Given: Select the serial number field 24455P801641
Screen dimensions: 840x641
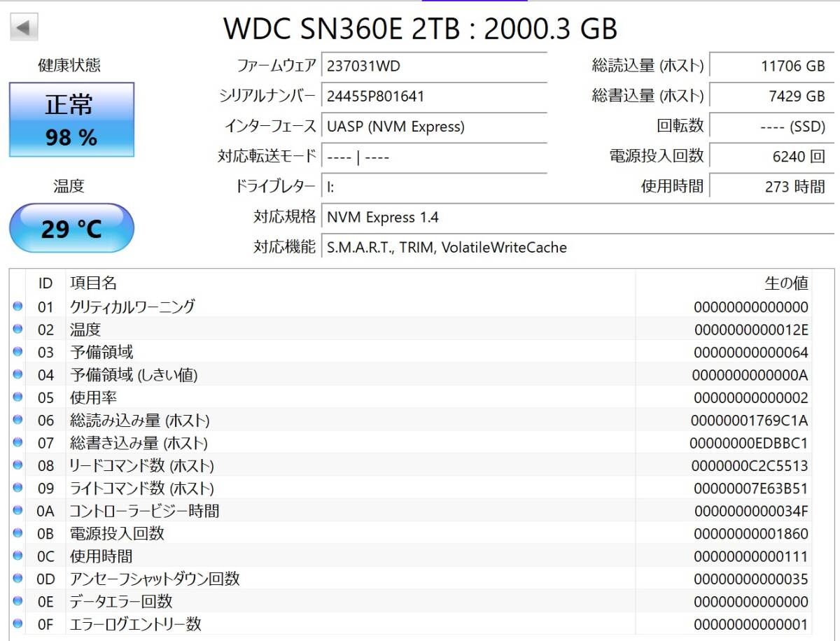Looking at the screenshot, I should click(x=434, y=96).
